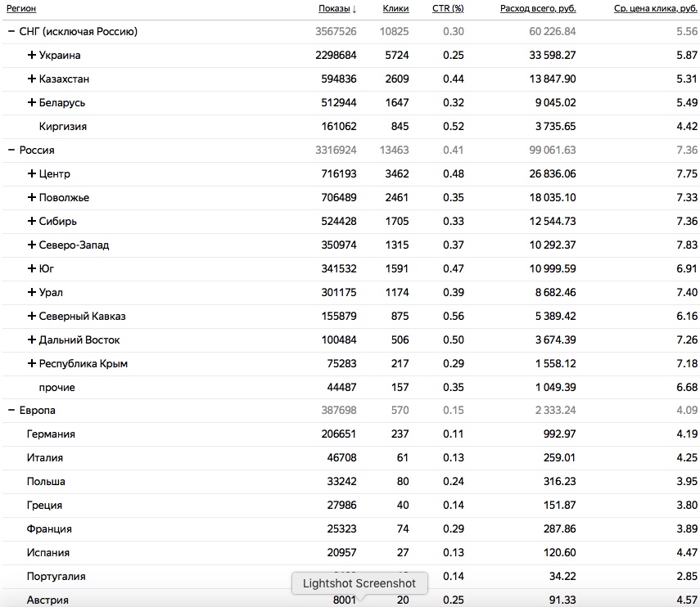
Task: Click Сибирь impressions value 524428
Action: point(339,221)
